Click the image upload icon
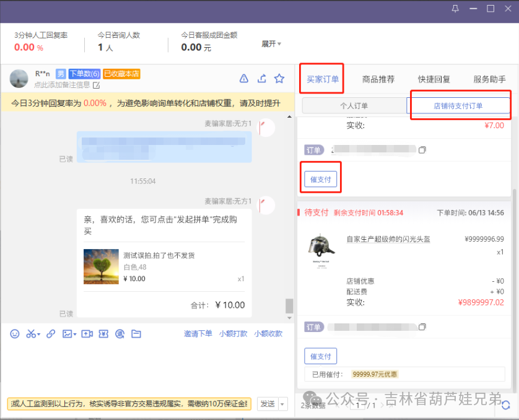 pos(68,333)
